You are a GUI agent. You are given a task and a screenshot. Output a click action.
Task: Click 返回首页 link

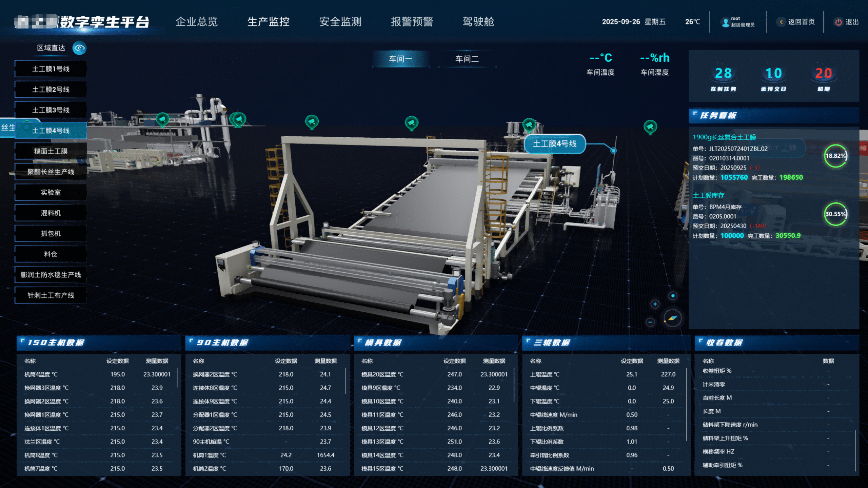pos(801,22)
